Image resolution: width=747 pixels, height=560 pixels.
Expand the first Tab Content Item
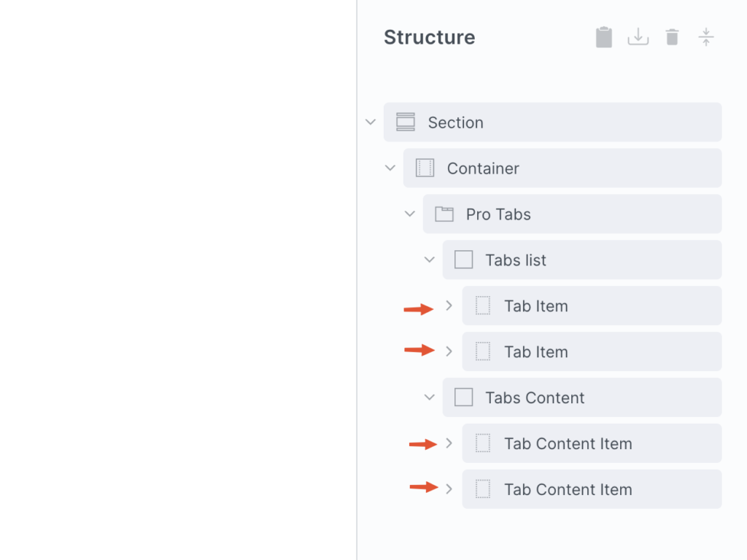(x=449, y=444)
